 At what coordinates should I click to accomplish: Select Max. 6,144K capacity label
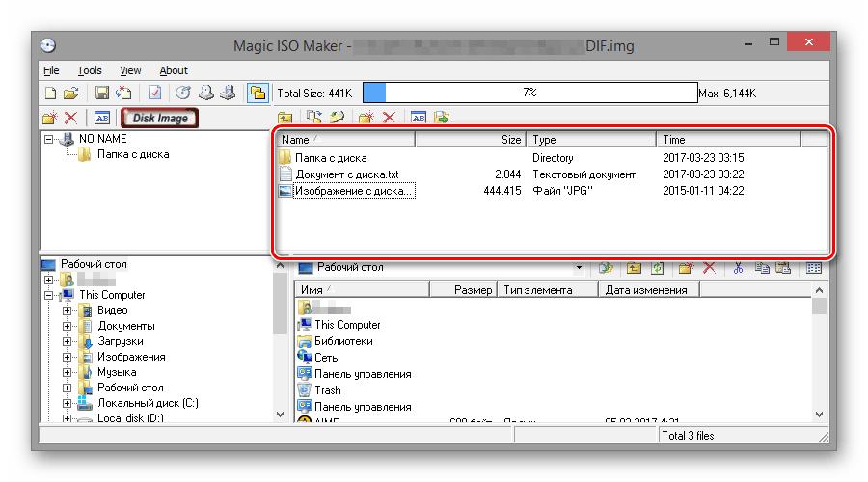(727, 93)
